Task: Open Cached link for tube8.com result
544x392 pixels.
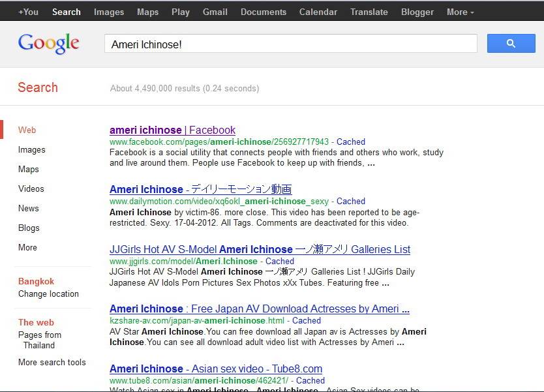Action: point(310,380)
